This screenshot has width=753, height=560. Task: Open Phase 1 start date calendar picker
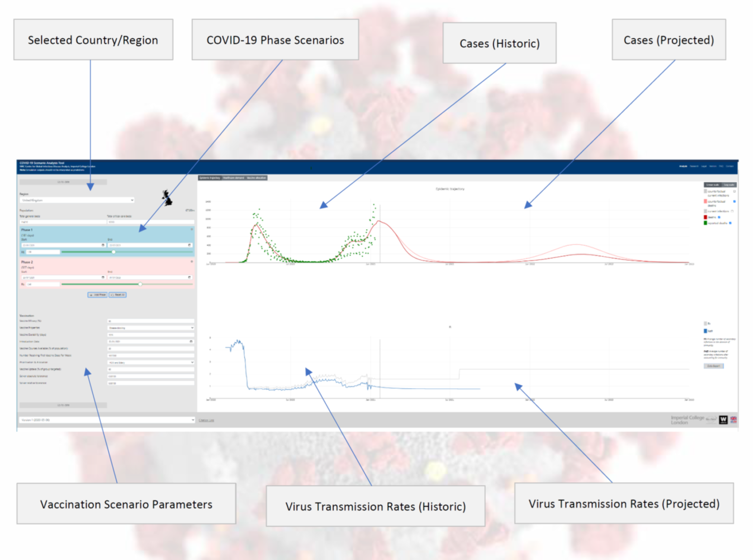click(103, 245)
